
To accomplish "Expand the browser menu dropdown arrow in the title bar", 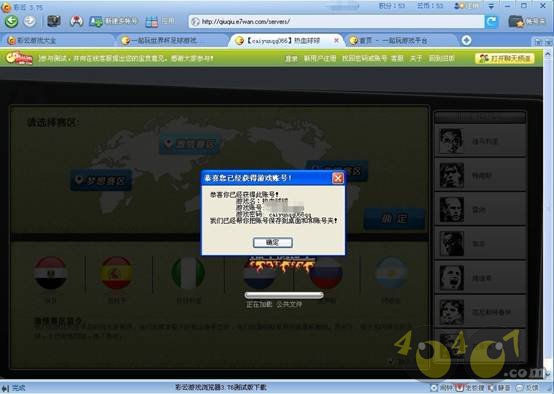I will 491,6.
